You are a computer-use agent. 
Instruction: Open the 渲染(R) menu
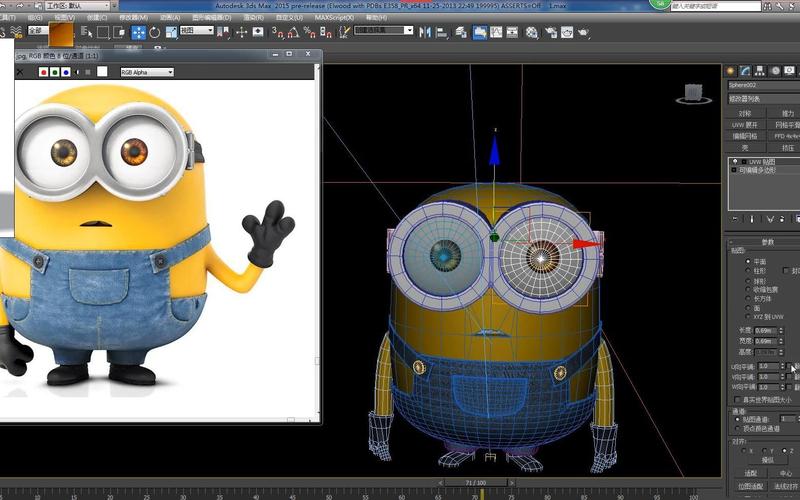point(253,17)
